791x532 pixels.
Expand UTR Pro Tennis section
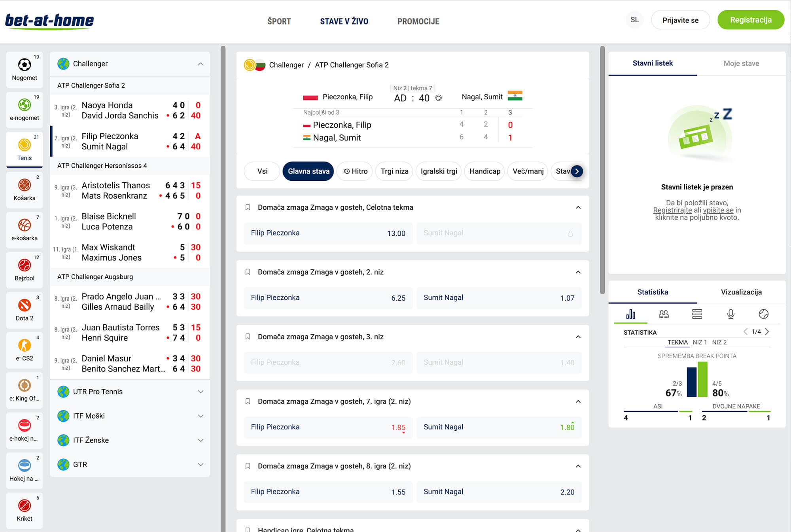(201, 392)
